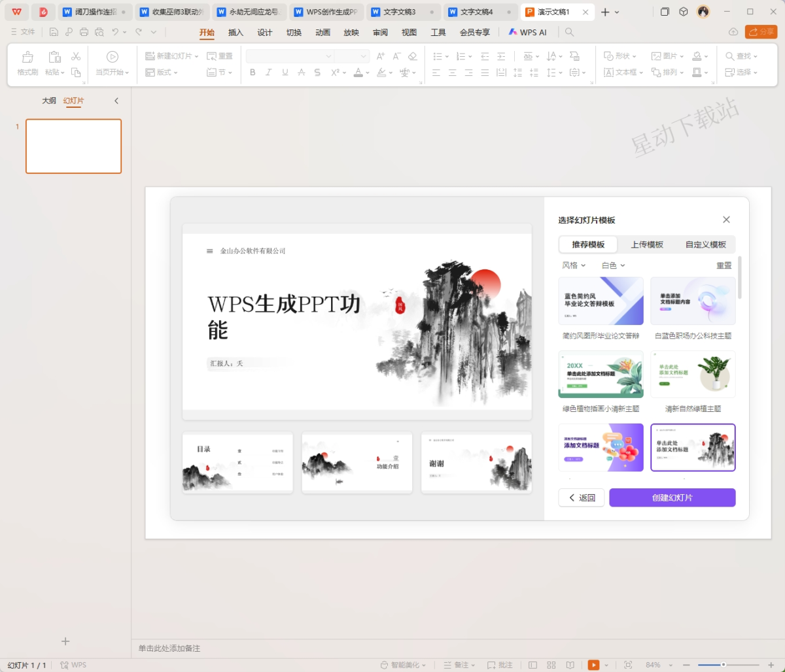Select the 简约风图形毕业论文答辩 template thumbnail
This screenshot has height=672, width=785.
click(x=601, y=301)
